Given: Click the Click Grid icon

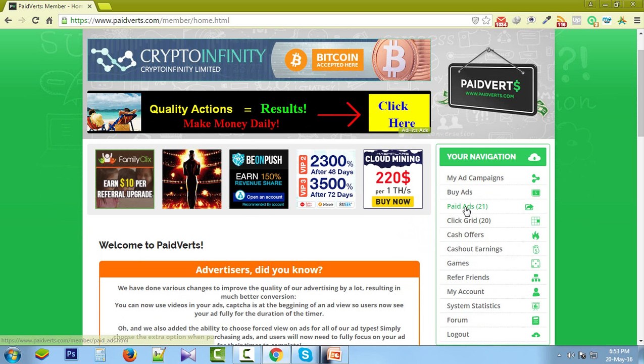Looking at the screenshot, I should pyautogui.click(x=535, y=220).
